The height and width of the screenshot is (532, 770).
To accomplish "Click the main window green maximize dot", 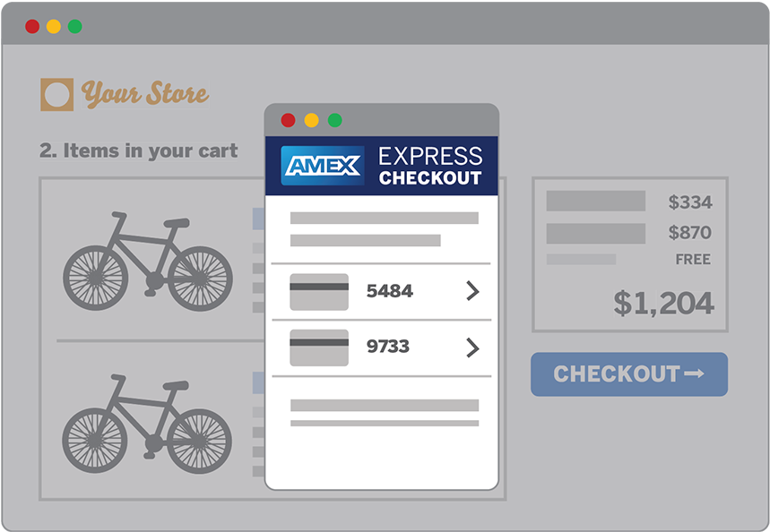I will click(75, 26).
